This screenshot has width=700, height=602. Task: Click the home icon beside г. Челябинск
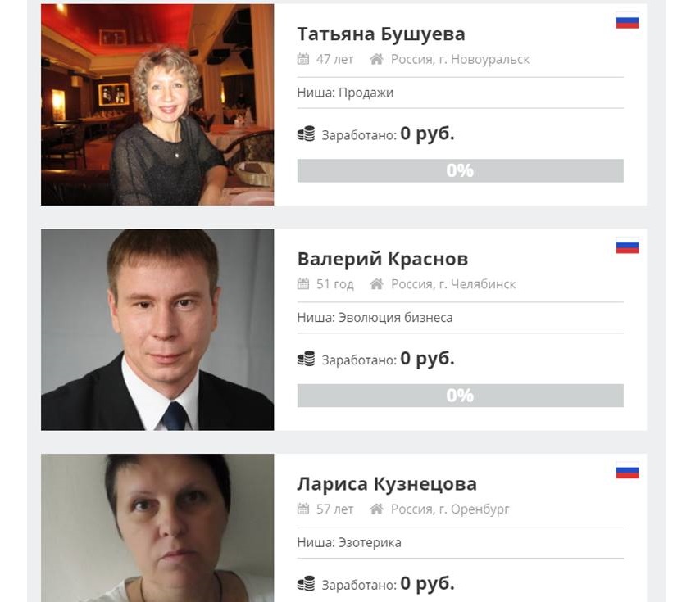pyautogui.click(x=376, y=283)
